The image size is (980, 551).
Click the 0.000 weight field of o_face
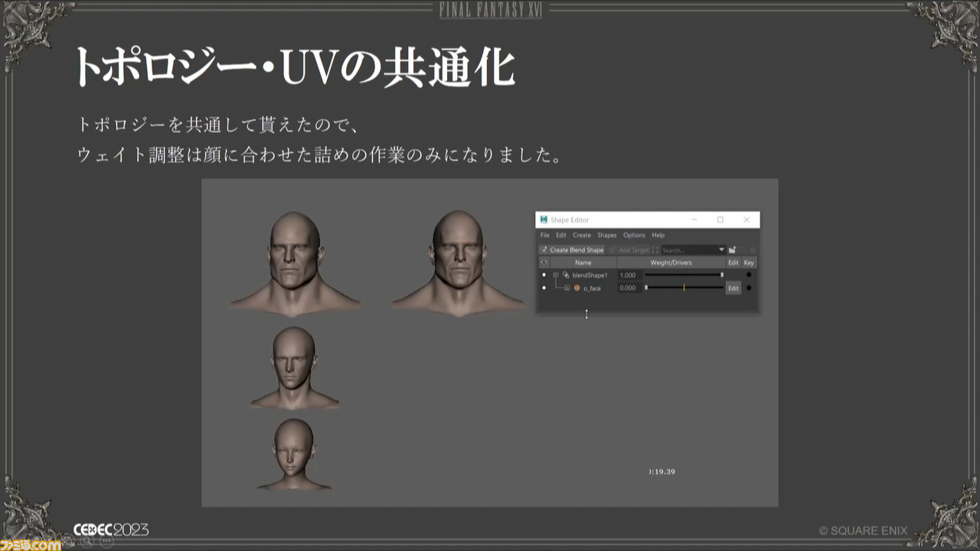tap(630, 289)
